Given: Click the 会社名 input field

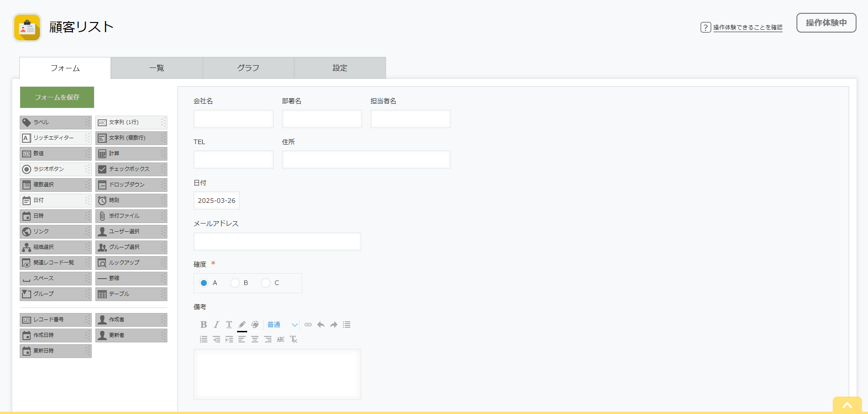Looking at the screenshot, I should (x=233, y=119).
